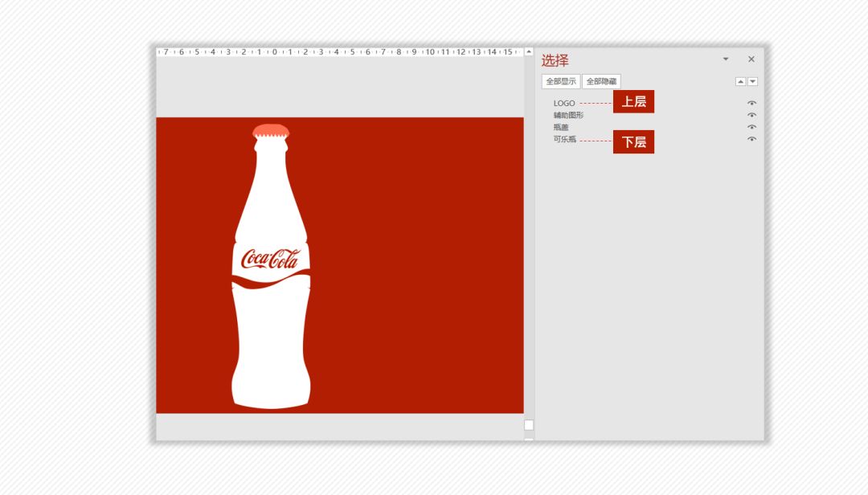This screenshot has height=495, width=868.
Task: Click the 全部显示 button
Action: tap(561, 81)
